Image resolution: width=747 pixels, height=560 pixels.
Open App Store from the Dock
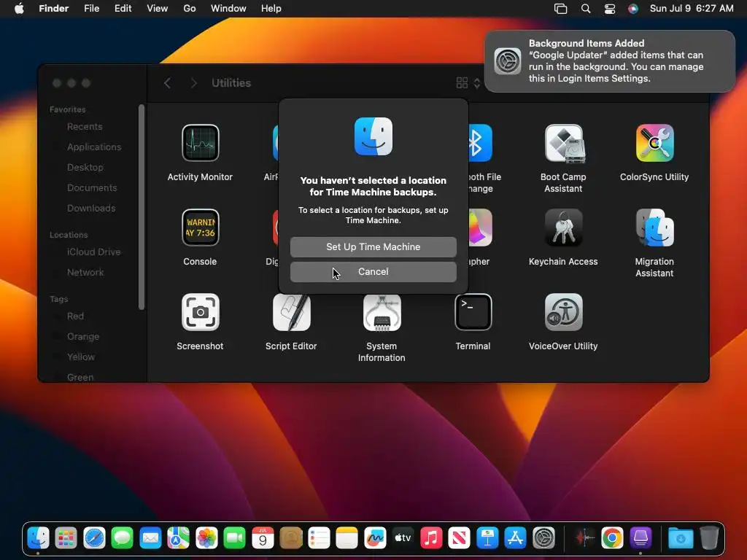tap(516, 538)
